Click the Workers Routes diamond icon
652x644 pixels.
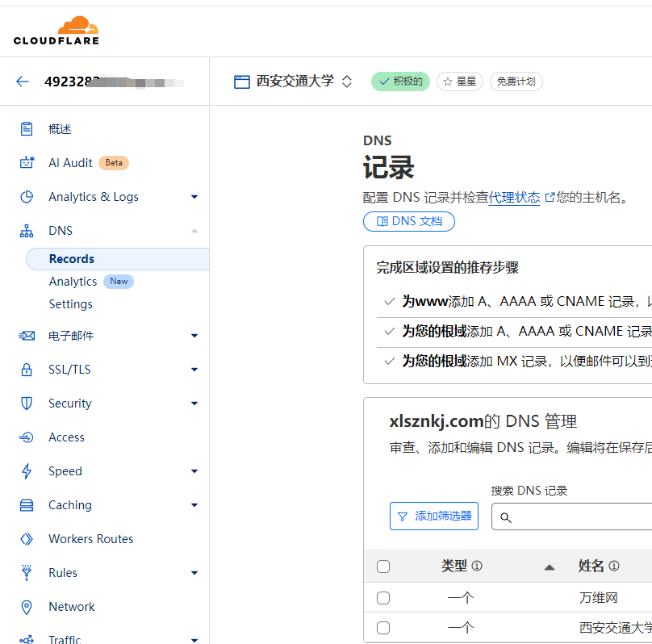(27, 539)
